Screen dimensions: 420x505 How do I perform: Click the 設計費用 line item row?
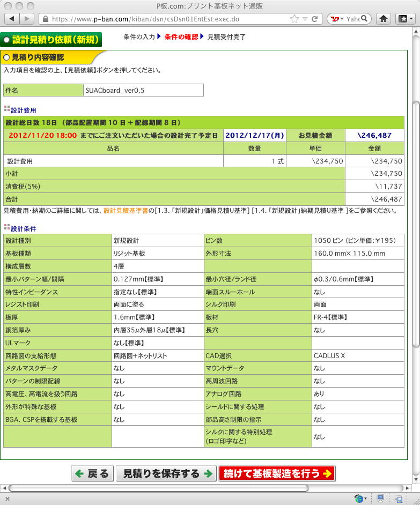coord(204,161)
